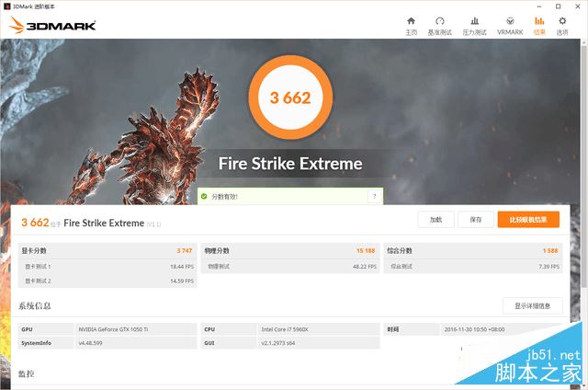Click the orange compare results online button

tap(528, 220)
